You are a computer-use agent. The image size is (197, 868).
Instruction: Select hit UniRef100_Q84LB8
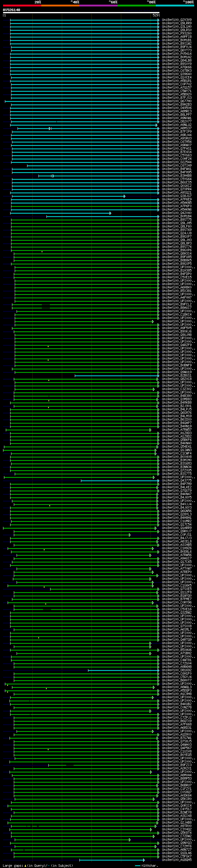coord(177,60)
